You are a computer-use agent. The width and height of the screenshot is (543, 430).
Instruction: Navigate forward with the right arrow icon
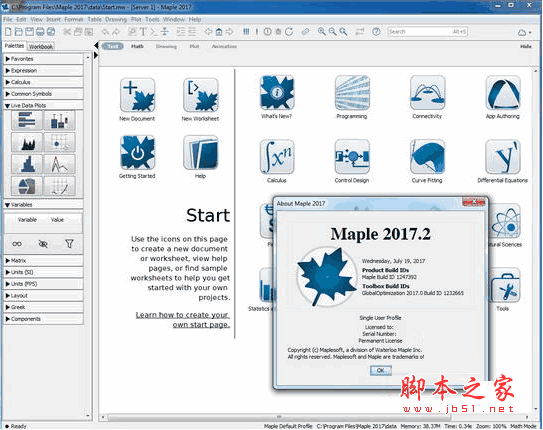[230, 32]
